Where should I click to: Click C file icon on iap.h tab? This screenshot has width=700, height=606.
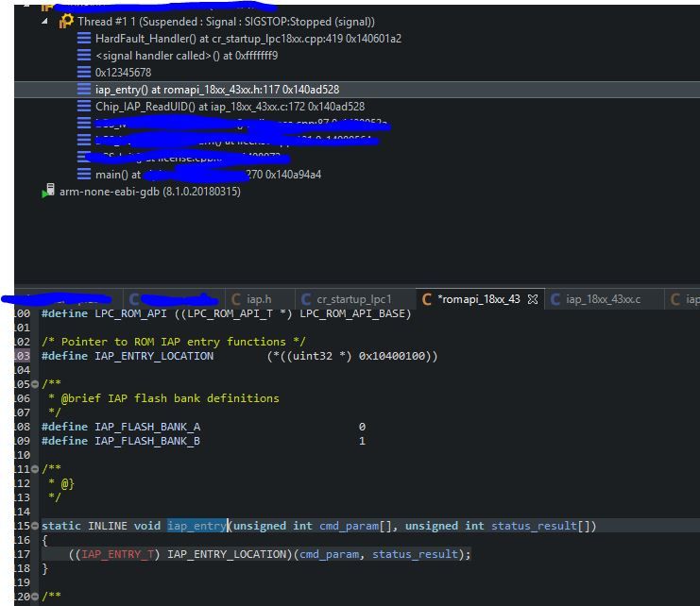click(236, 299)
